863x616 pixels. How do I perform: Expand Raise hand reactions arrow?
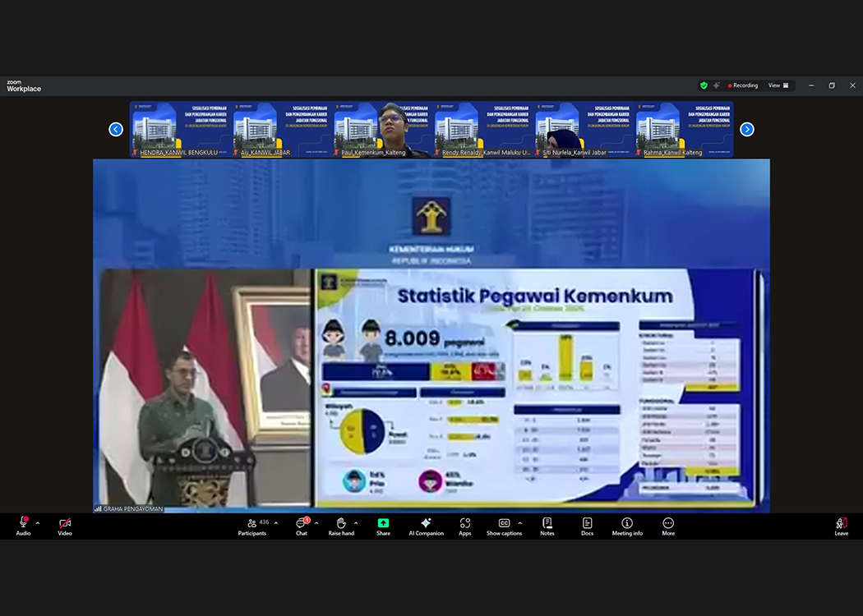pyautogui.click(x=356, y=523)
